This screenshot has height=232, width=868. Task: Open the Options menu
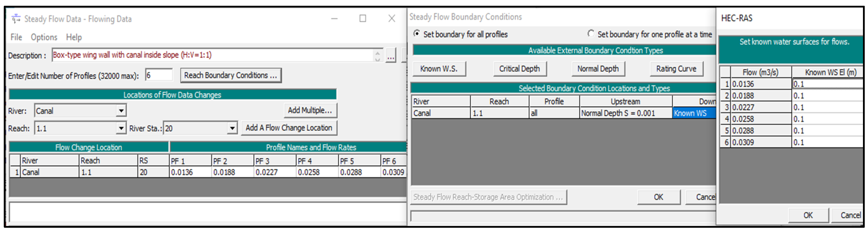point(44,37)
